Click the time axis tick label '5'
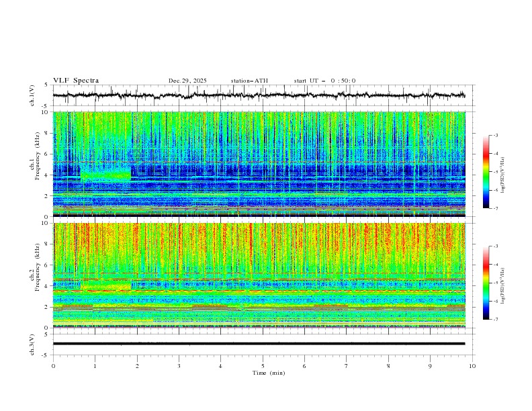The width and height of the screenshot is (532, 411). (x=263, y=366)
